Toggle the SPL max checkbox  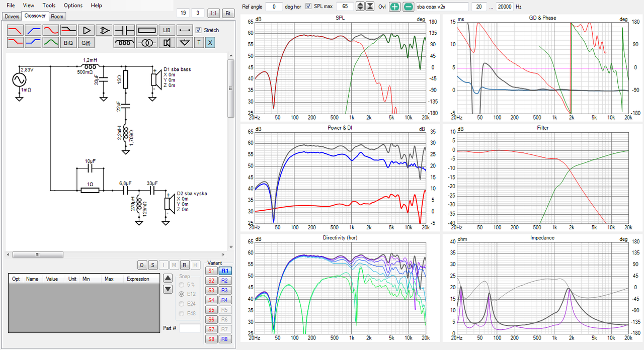pyautogui.click(x=309, y=6)
